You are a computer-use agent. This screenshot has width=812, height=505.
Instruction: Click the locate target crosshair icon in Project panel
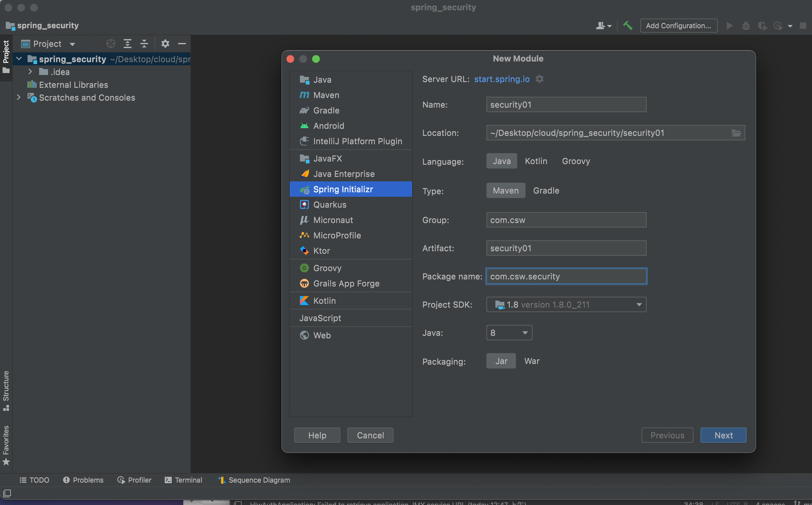point(111,44)
